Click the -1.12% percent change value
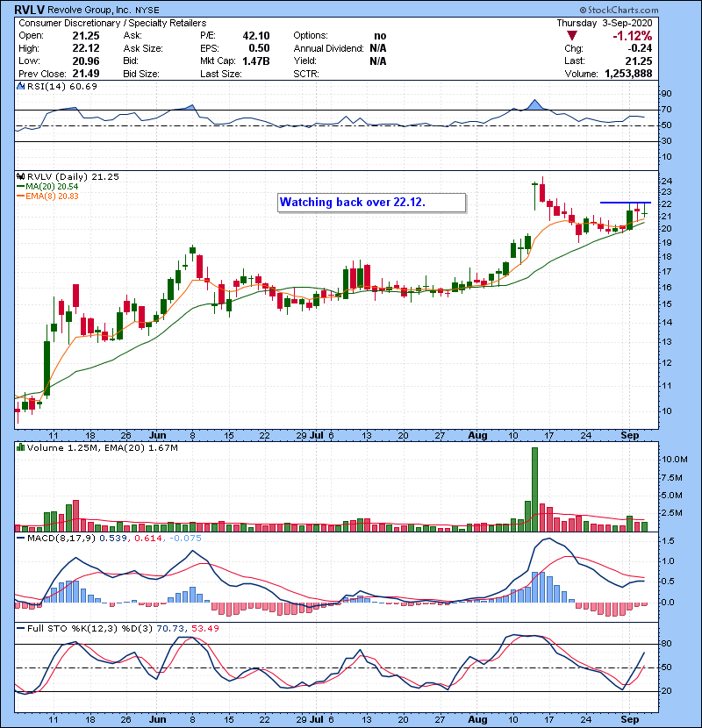Screen dimensions: 702x728 [x=632, y=36]
